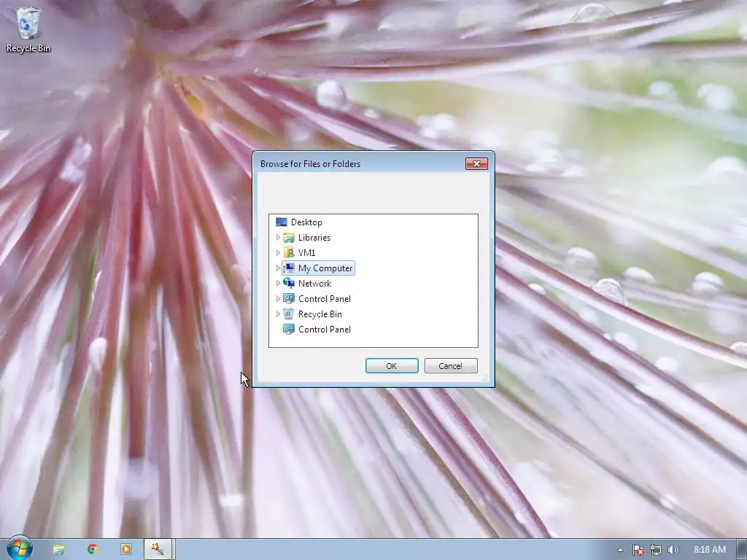
Task: Expand the Libraries node
Action: [x=278, y=238]
